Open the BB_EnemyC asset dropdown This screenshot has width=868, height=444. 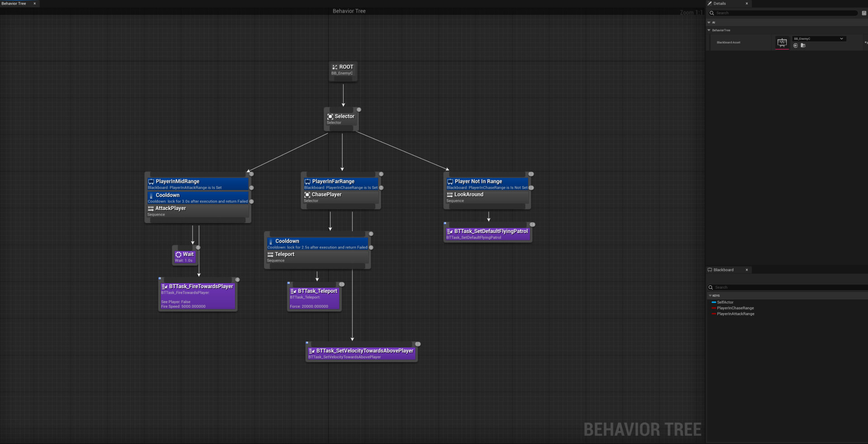click(819, 39)
